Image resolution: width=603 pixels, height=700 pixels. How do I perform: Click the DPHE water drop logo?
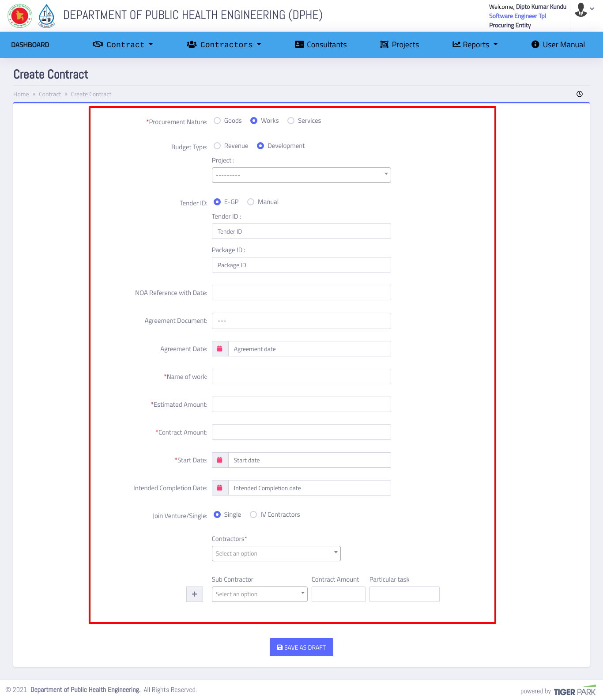click(47, 15)
